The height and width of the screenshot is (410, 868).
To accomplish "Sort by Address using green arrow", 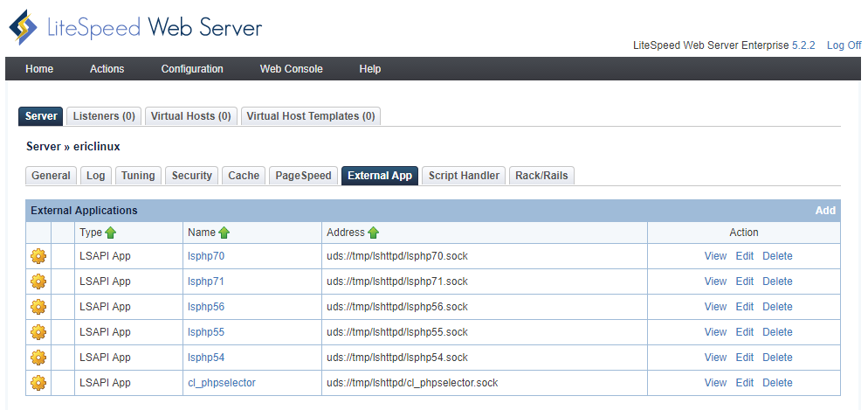I will tap(374, 233).
